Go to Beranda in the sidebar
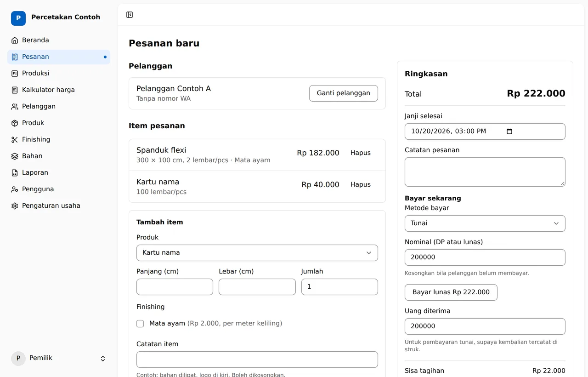Viewport: 588px width, 377px height. pos(59,40)
